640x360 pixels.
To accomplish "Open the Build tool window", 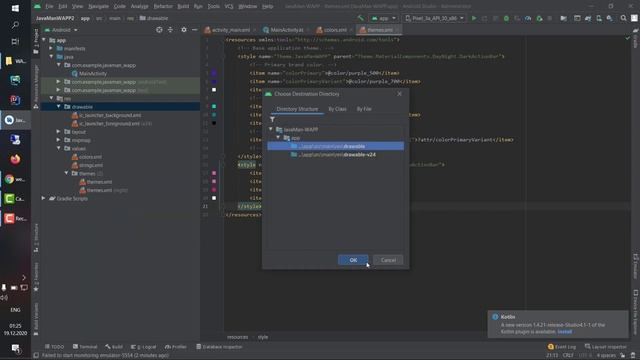I will click(x=114, y=347).
